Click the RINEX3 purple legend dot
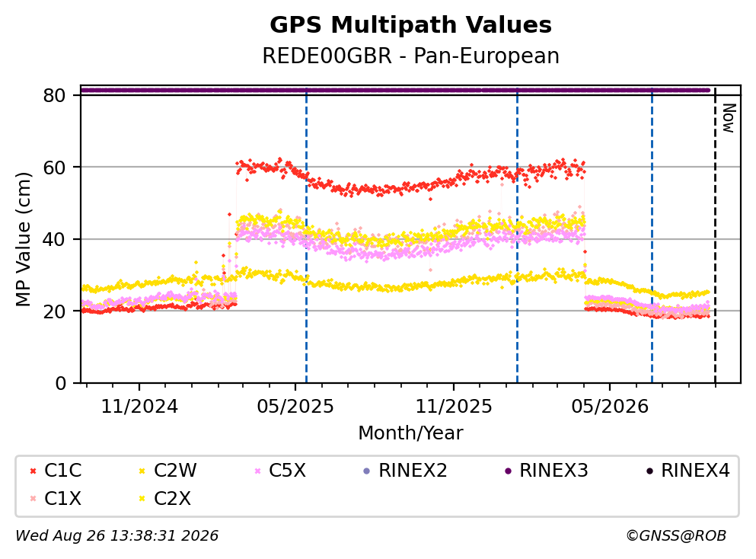The height and width of the screenshot is (559, 756). click(x=508, y=471)
